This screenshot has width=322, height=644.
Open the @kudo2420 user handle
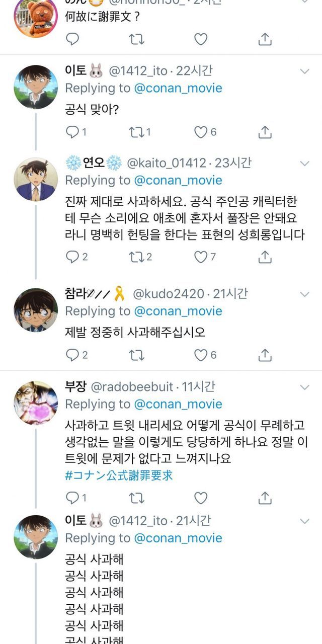169,294
